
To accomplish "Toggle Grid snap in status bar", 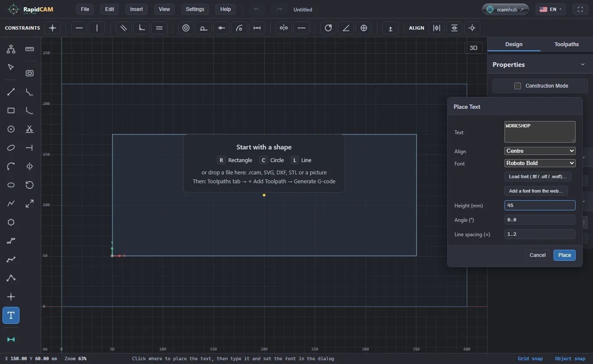I will (x=530, y=358).
